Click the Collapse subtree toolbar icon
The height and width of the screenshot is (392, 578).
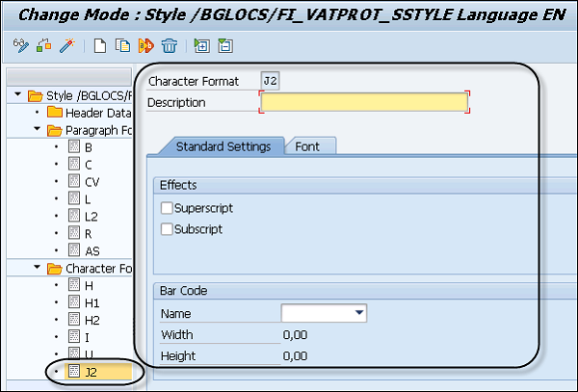[224, 45]
